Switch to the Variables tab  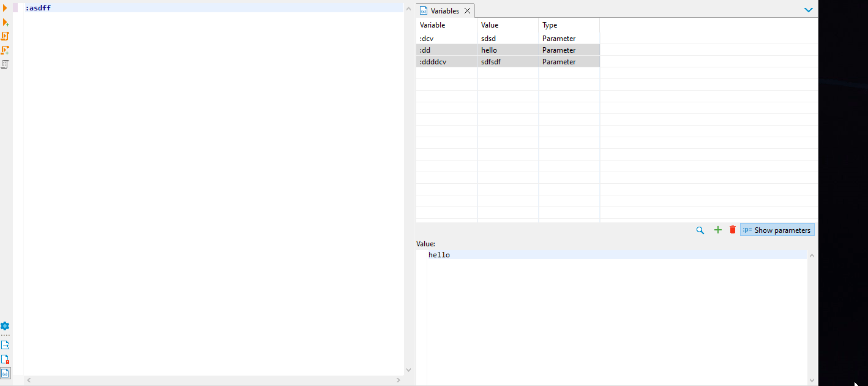coord(443,10)
